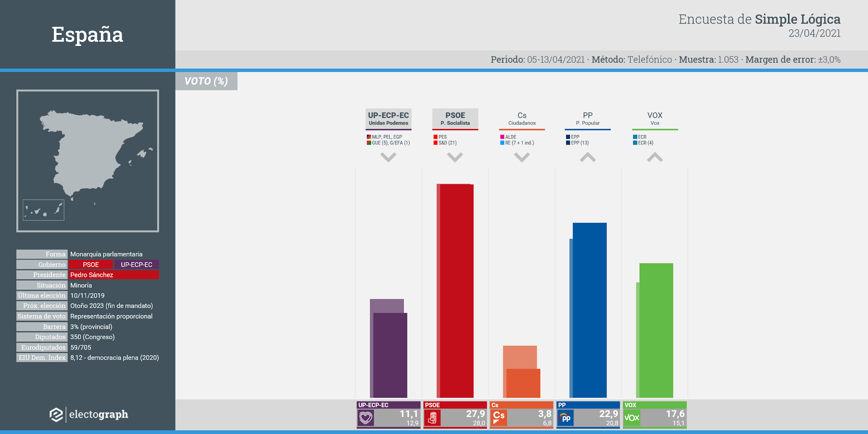Image resolution: width=868 pixels, height=434 pixels.
Task: Select the PP P. Popular header
Action: (x=588, y=119)
